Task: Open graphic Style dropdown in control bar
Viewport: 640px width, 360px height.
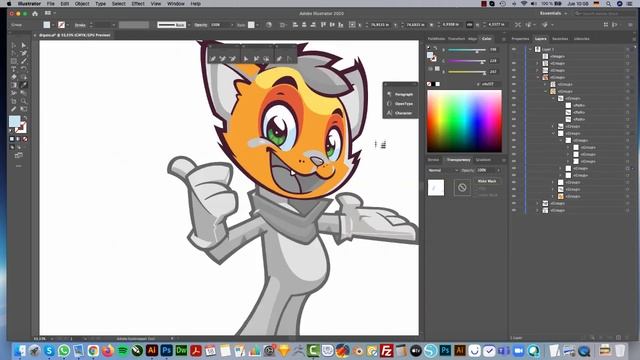Action: click(258, 25)
